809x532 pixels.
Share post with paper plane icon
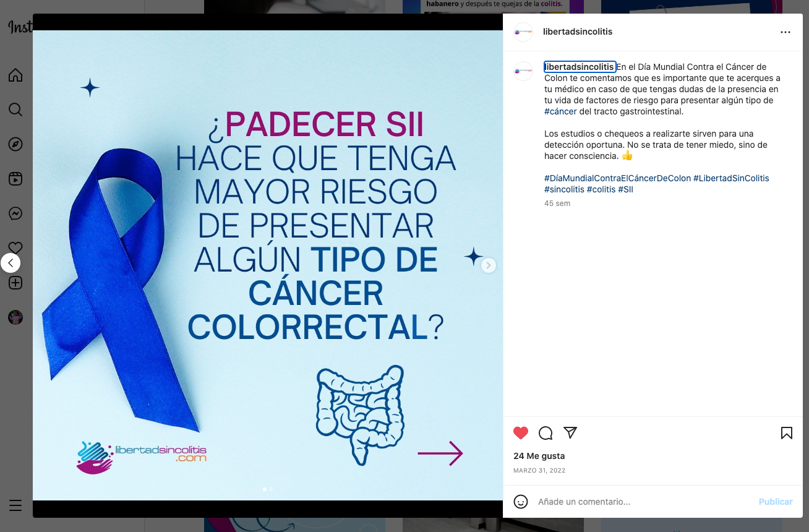click(570, 432)
